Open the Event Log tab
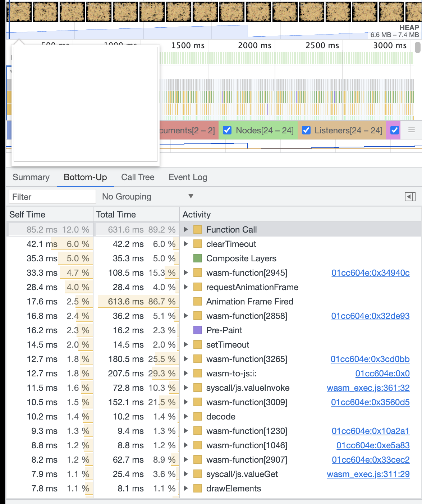The width and height of the screenshot is (422, 504). [x=188, y=177]
